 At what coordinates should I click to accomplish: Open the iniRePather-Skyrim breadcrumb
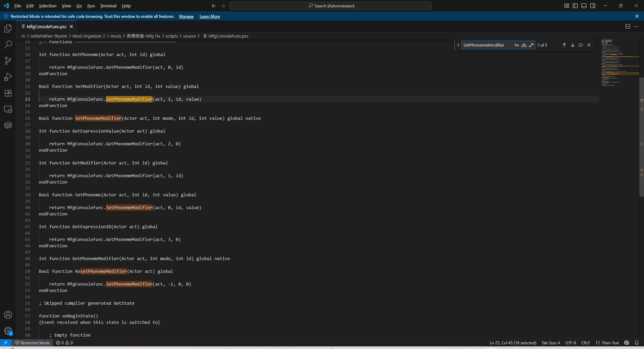point(49,36)
